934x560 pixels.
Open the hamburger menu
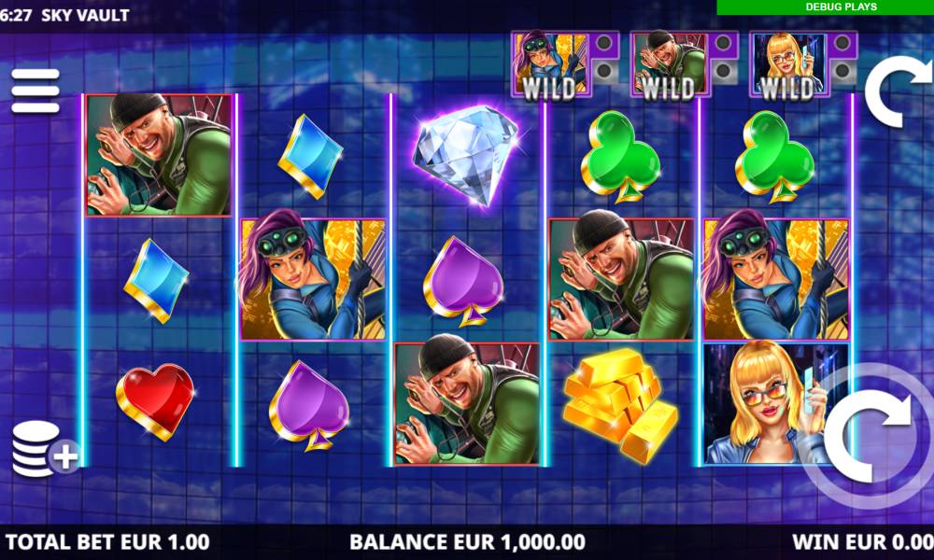click(x=35, y=91)
